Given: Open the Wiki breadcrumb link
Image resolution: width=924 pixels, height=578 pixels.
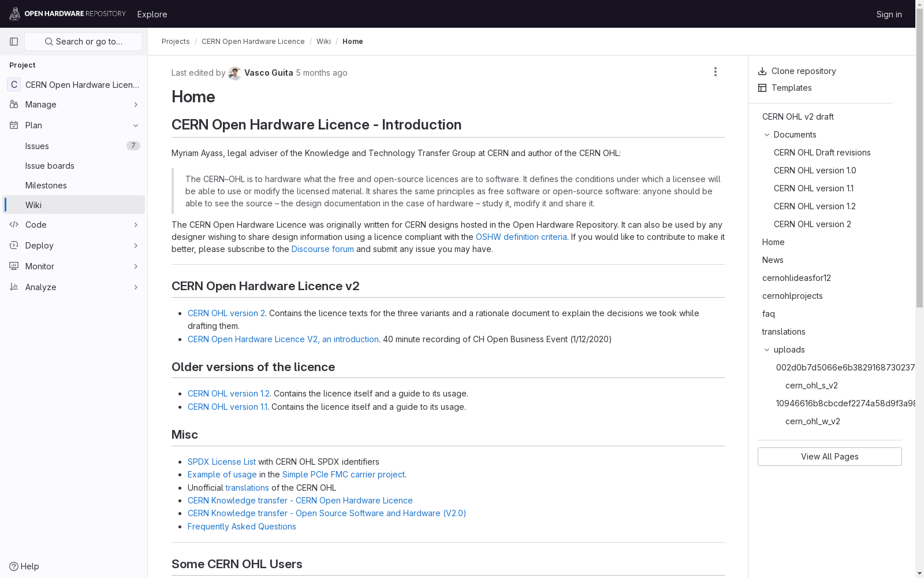Looking at the screenshot, I should [x=323, y=42].
